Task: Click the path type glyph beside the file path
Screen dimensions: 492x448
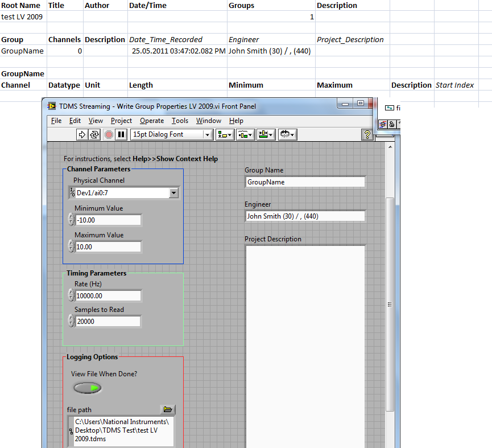Action: pyautogui.click(x=71, y=431)
